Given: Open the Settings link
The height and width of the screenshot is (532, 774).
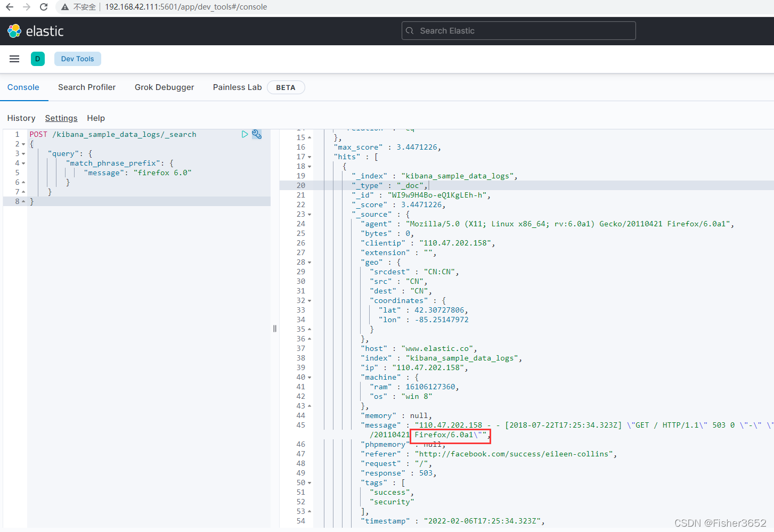Looking at the screenshot, I should point(61,118).
